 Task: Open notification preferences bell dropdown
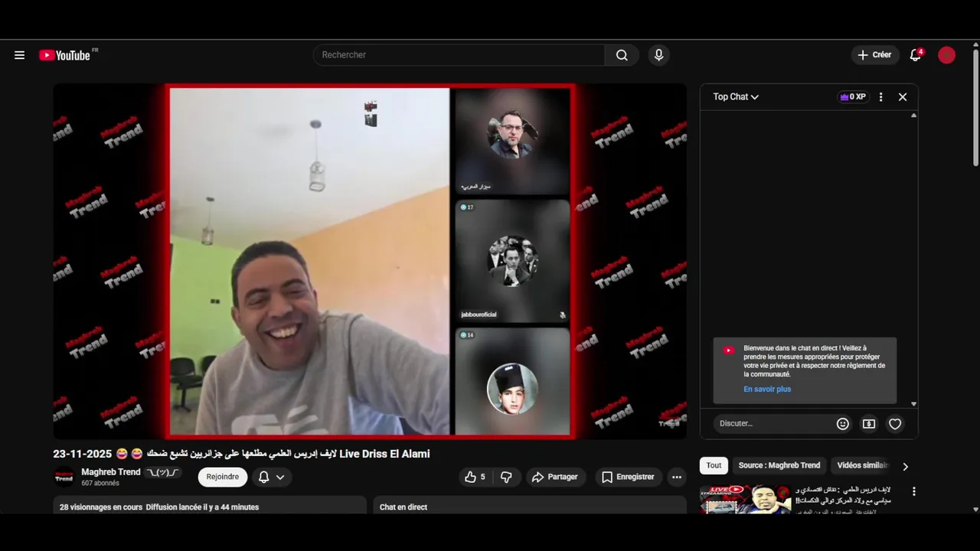point(272,477)
